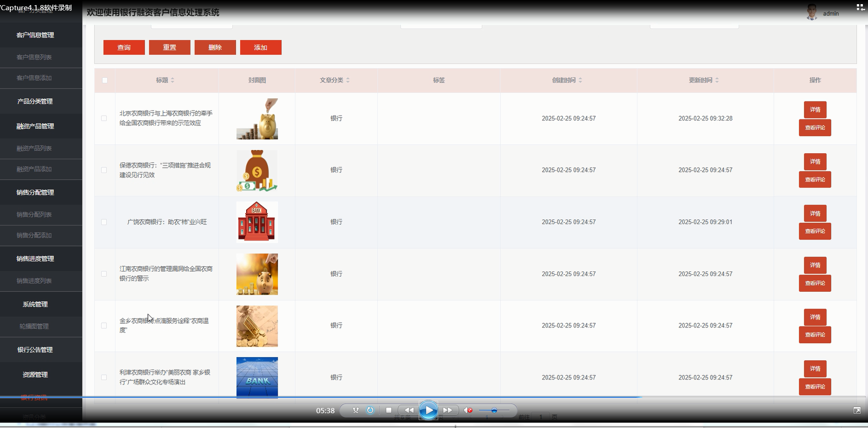The width and height of the screenshot is (868, 428).
Task: Sort the table by 更新时间 column arrows
Action: tap(717, 80)
